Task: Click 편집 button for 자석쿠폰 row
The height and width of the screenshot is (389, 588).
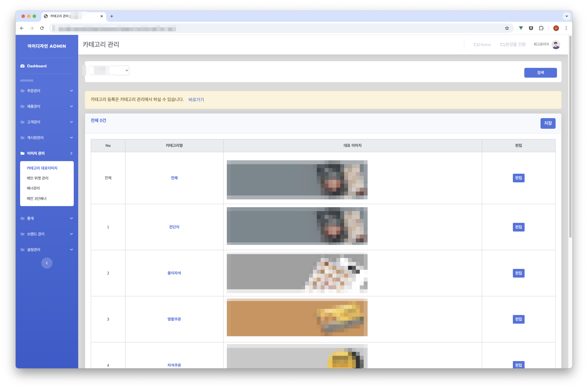Action: click(x=519, y=365)
